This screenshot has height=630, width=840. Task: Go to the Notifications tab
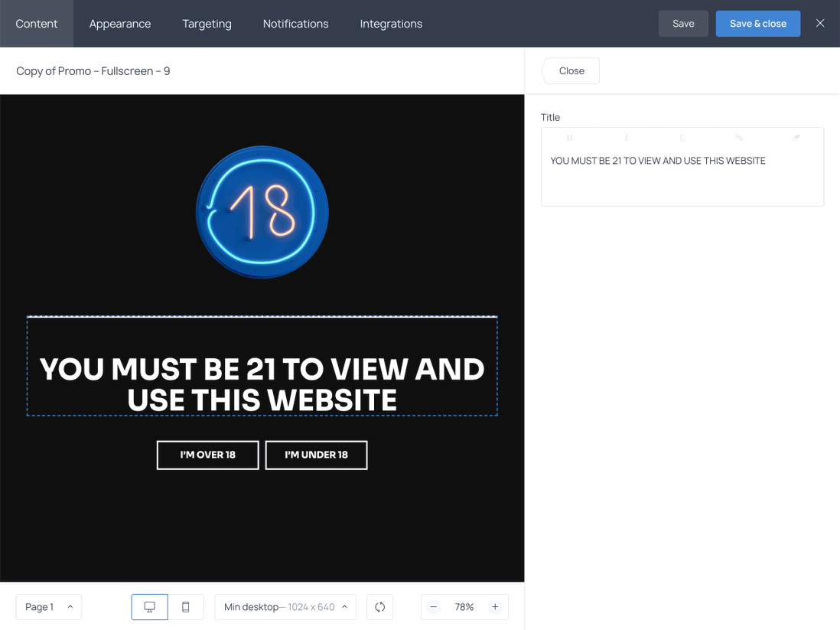point(295,24)
